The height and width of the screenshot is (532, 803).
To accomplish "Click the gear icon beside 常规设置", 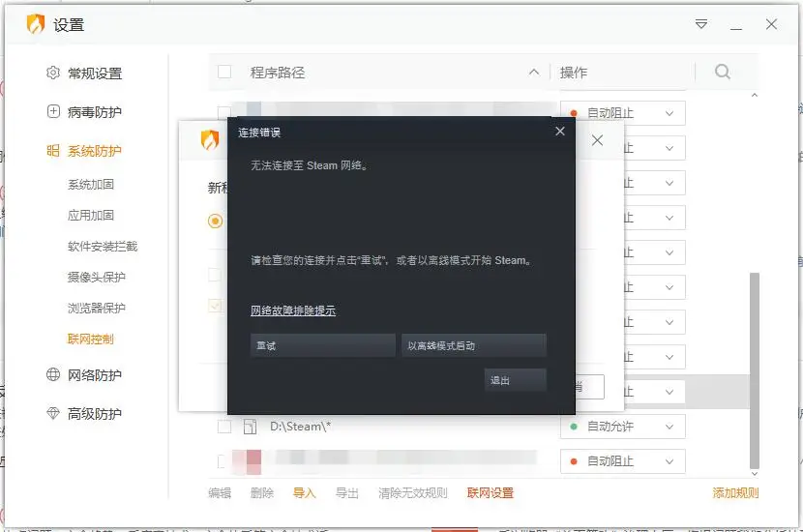I will pos(53,73).
